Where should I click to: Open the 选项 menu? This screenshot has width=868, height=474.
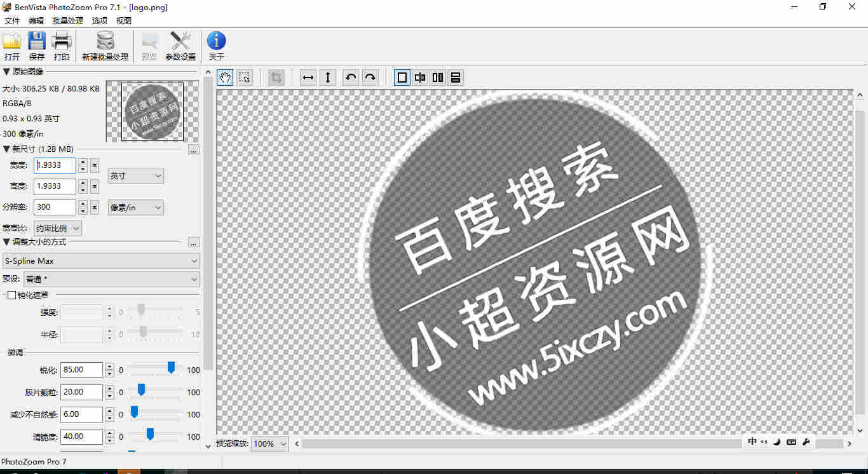pos(100,20)
